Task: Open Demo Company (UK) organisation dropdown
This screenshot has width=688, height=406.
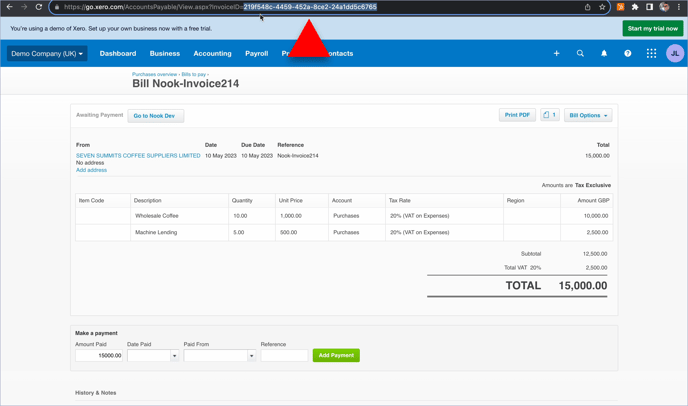Action: tap(47, 54)
